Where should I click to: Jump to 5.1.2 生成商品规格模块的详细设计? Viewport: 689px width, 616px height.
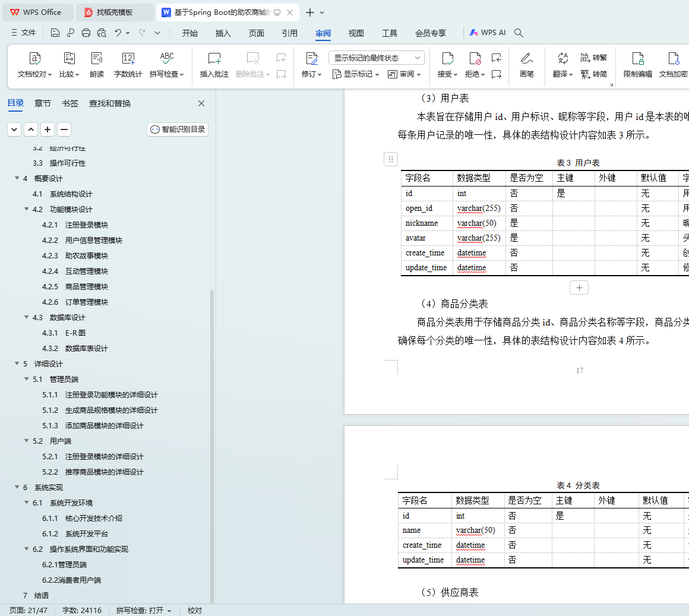(x=100, y=410)
